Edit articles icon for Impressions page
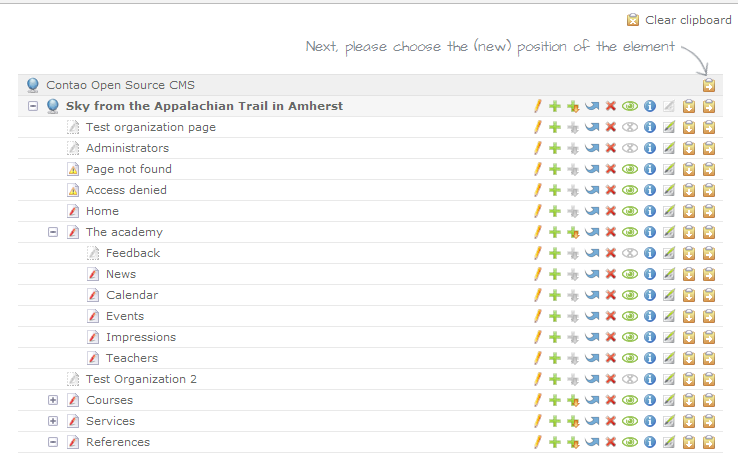 [x=668, y=337]
